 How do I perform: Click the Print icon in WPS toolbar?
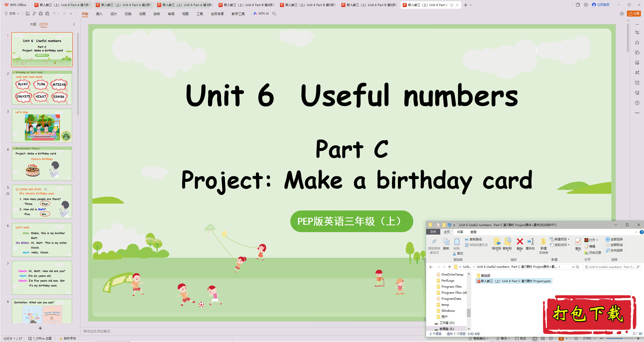(x=41, y=14)
